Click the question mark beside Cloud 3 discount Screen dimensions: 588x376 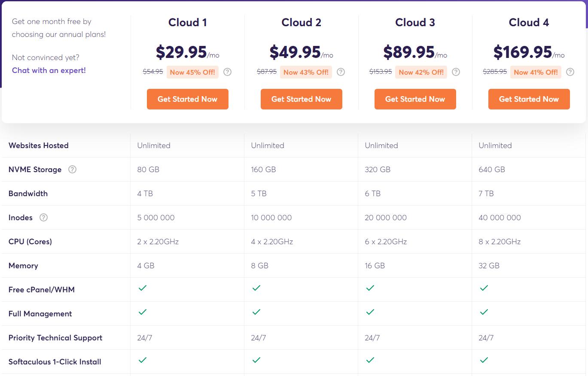click(456, 72)
